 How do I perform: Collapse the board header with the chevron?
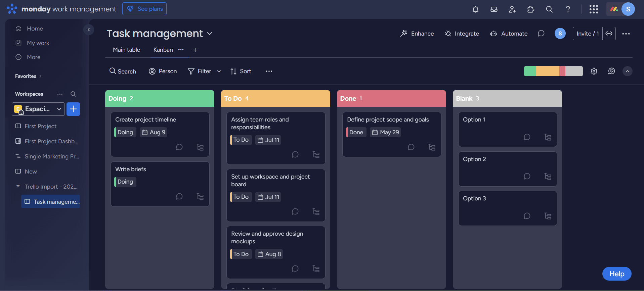627,71
